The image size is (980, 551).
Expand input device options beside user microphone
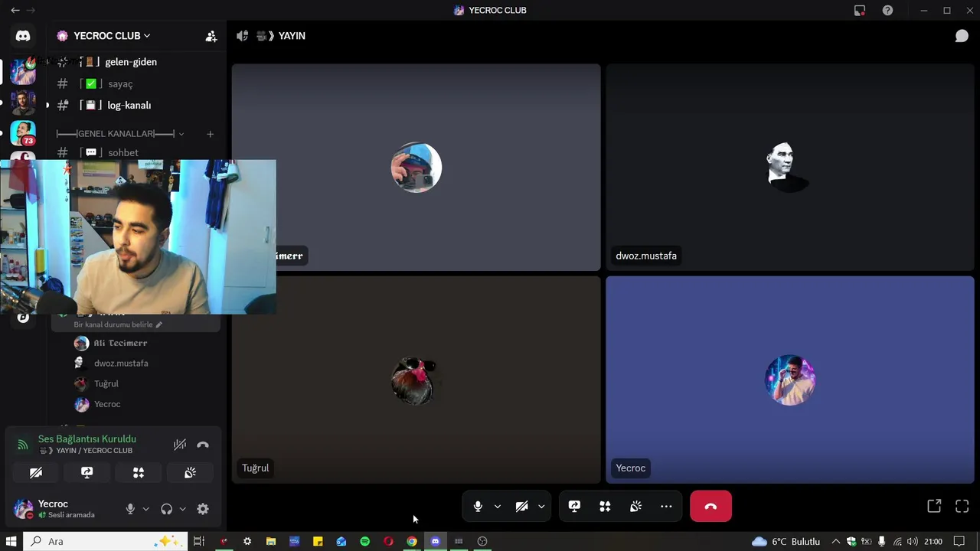pyautogui.click(x=146, y=509)
